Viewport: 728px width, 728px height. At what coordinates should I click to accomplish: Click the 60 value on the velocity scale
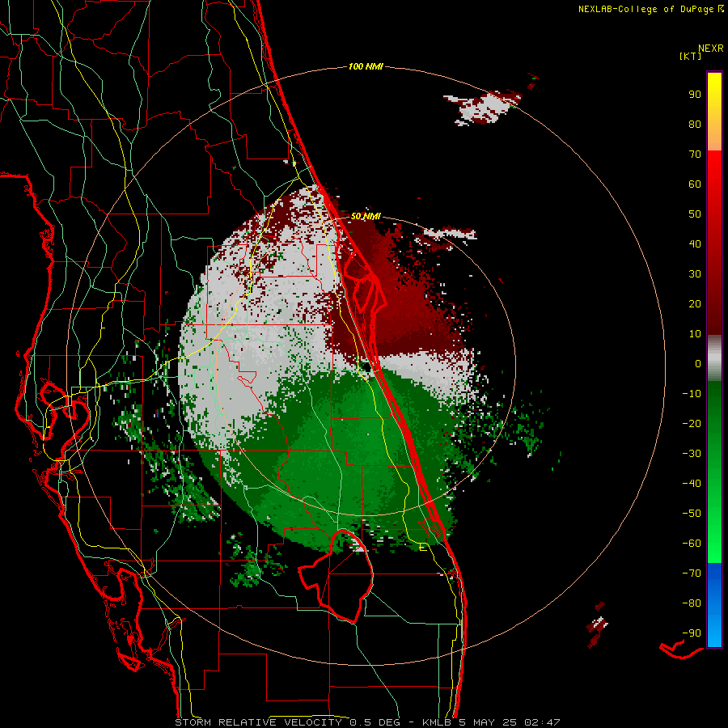tap(695, 184)
